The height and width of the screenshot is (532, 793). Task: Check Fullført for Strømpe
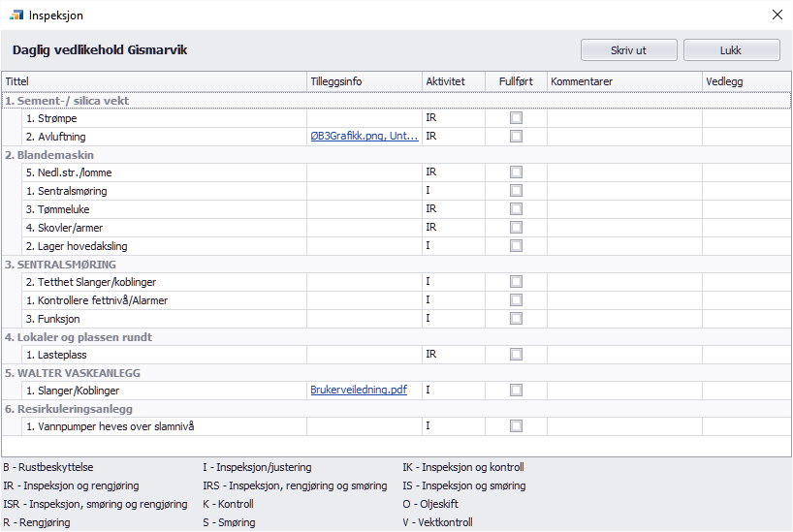[516, 118]
